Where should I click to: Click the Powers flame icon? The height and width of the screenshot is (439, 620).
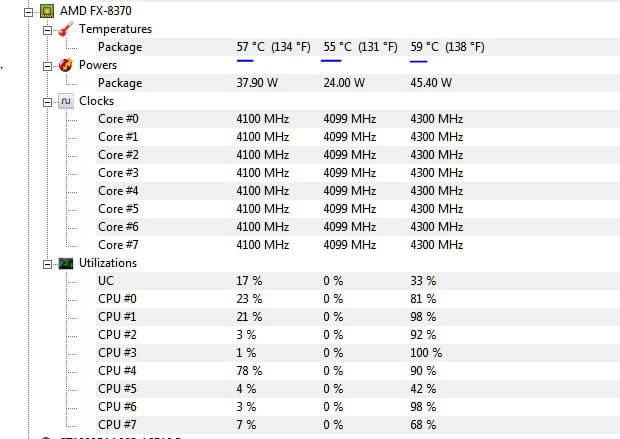click(x=66, y=65)
